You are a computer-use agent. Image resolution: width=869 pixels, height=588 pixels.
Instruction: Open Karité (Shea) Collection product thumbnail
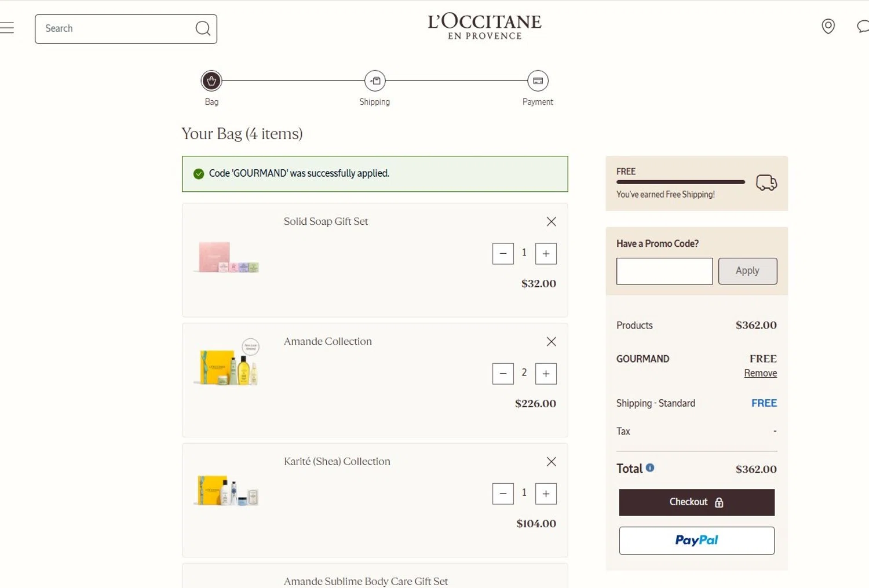coord(227,491)
